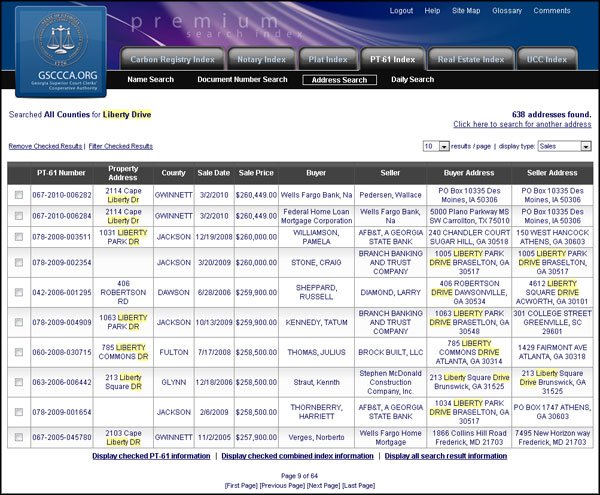
Task: Open the results per page dropdown
Action: (x=436, y=146)
